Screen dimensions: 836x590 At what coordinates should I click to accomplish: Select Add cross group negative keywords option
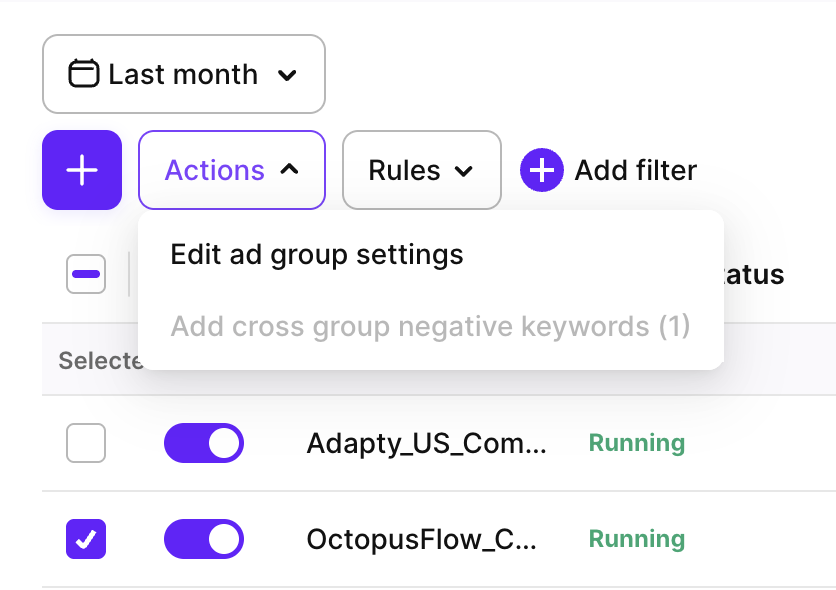click(430, 326)
